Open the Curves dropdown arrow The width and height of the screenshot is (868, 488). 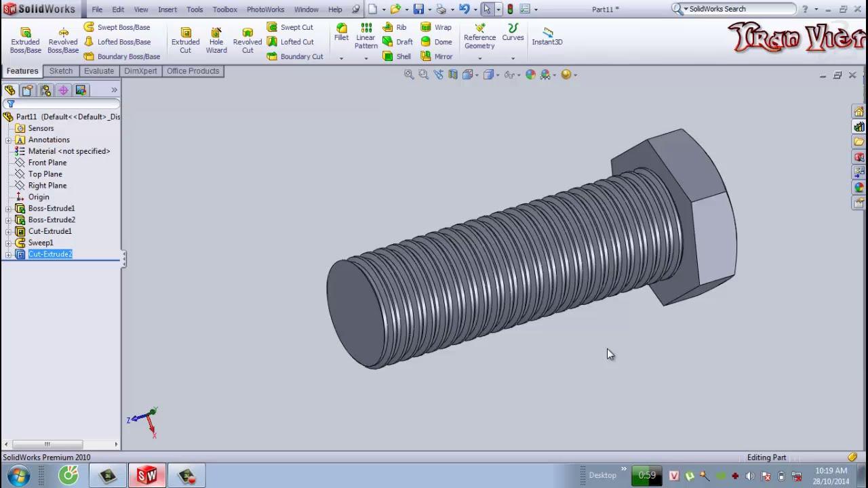(x=513, y=58)
